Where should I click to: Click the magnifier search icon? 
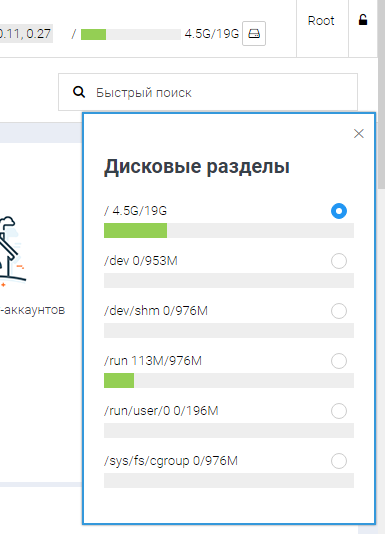(x=79, y=92)
